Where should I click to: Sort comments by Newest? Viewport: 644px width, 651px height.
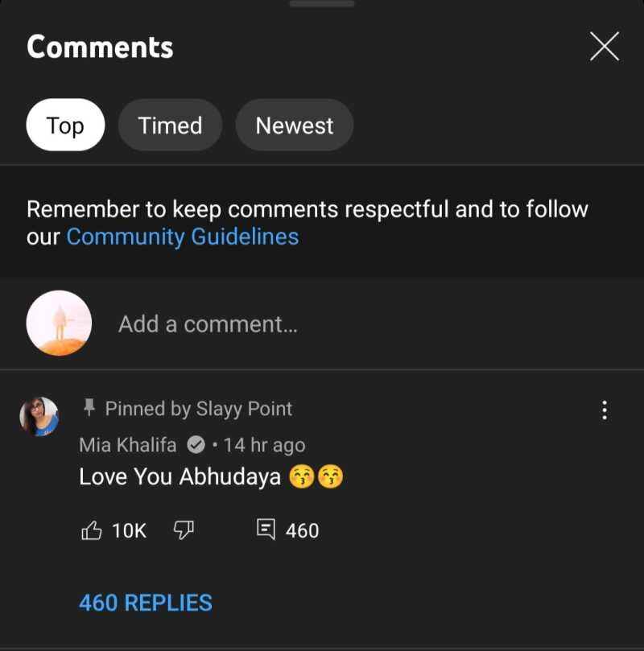coord(294,126)
